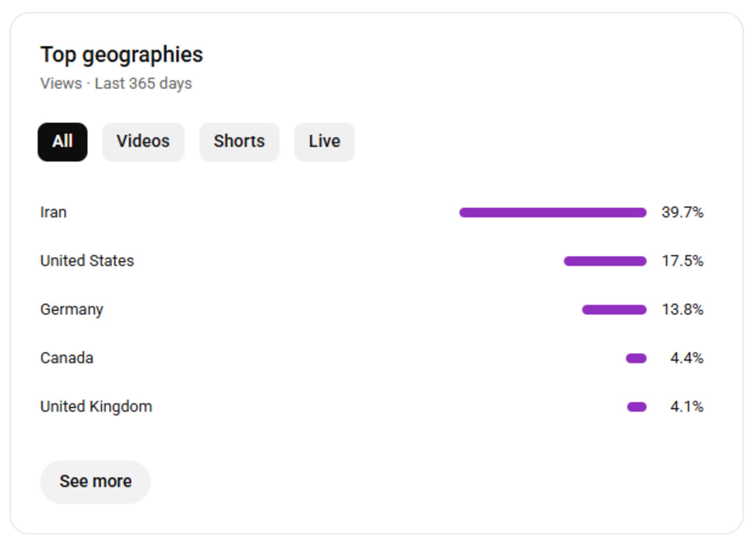The width and height of the screenshot is (756, 549).
Task: Click the Iran country label
Action: tap(54, 213)
